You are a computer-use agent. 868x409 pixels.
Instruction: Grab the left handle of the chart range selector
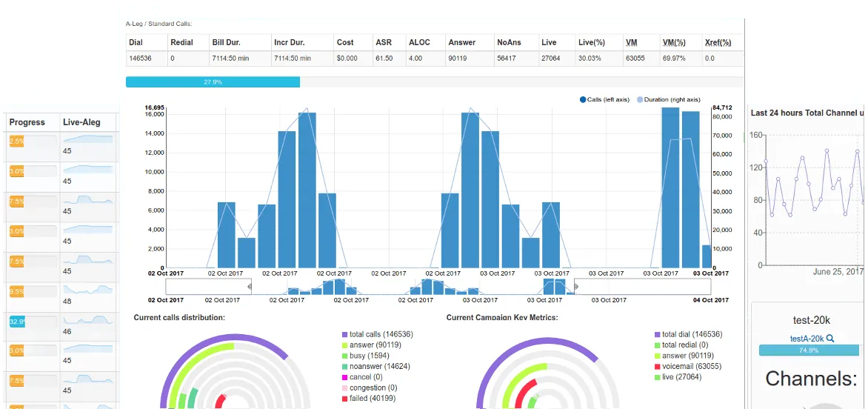point(250,287)
